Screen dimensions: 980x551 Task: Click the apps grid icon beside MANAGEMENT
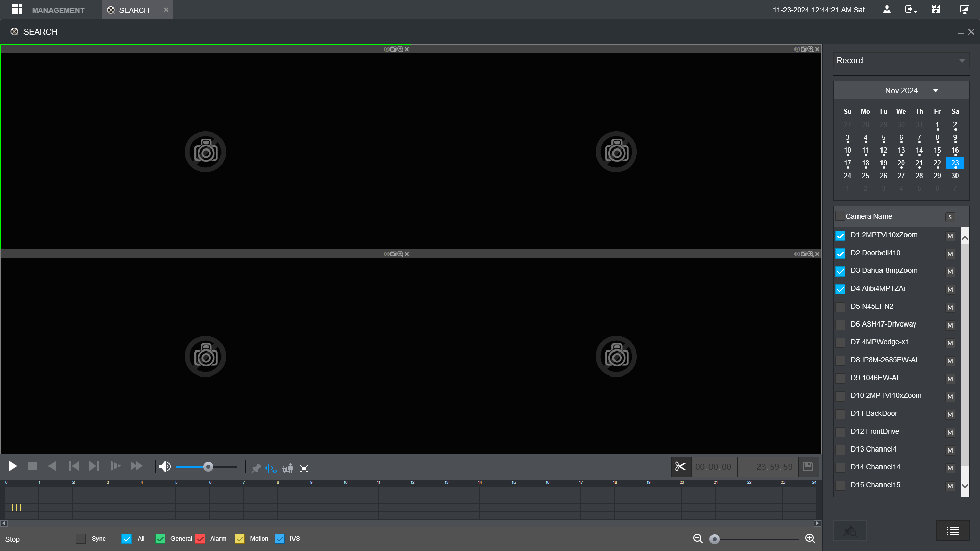coord(17,9)
